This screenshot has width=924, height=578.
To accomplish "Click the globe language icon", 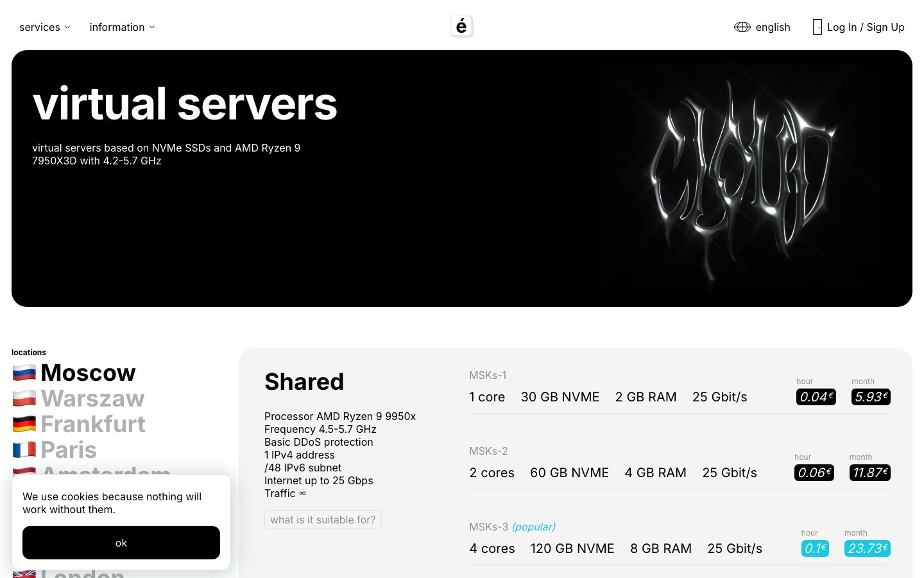I will [742, 27].
